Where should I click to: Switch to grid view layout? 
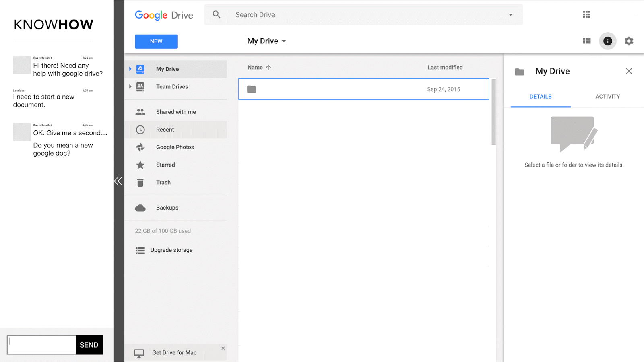(586, 41)
